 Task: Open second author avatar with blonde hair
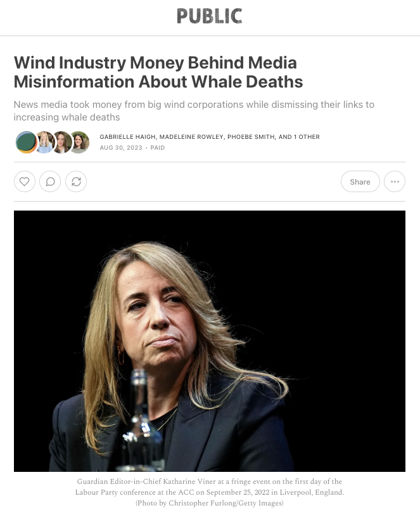coord(44,142)
